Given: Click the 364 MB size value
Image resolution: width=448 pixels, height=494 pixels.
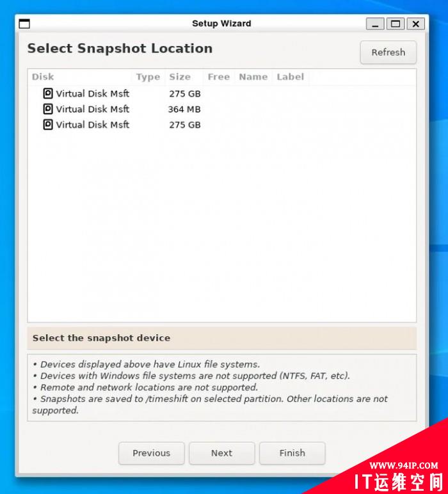Looking at the screenshot, I should tap(184, 109).
